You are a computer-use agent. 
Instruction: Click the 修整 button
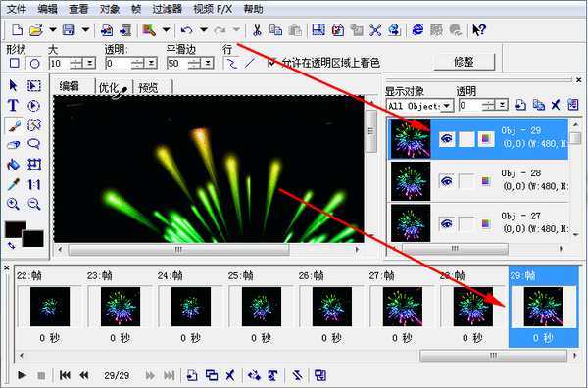464,62
